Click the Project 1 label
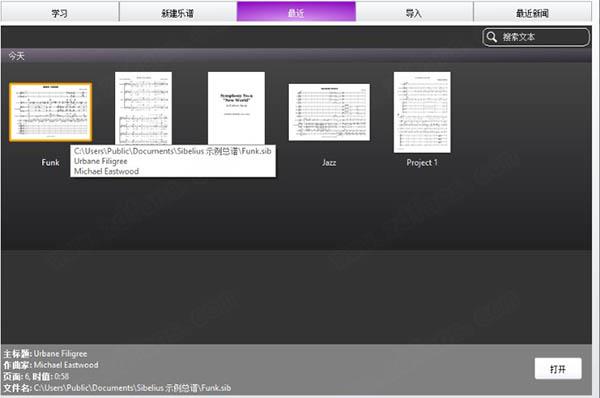 422,162
